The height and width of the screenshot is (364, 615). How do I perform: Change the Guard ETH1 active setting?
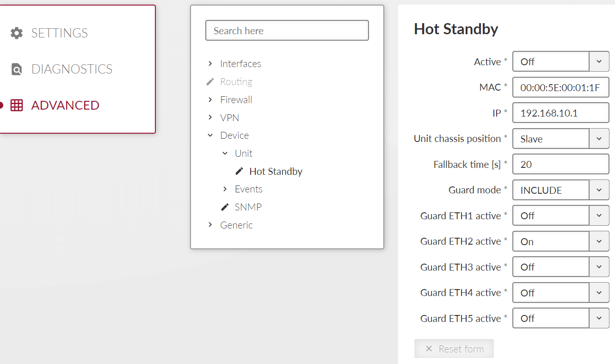(599, 216)
